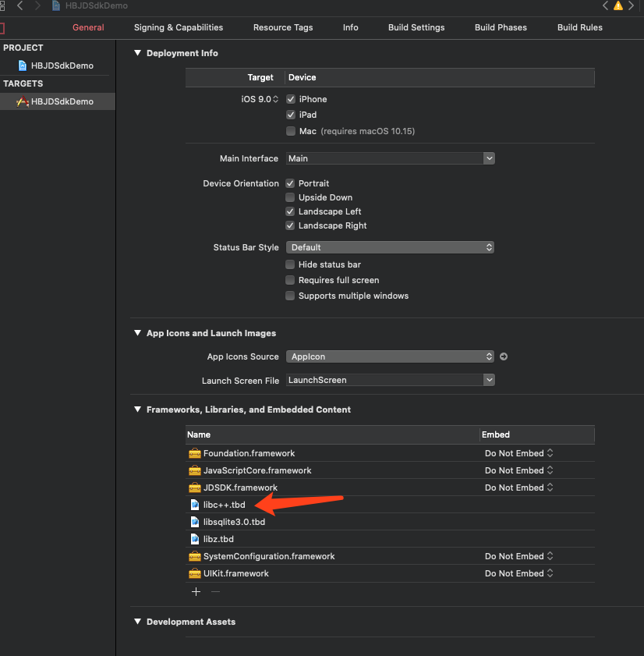The height and width of the screenshot is (656, 644).
Task: Select the libz.tbd row name
Action: [218, 539]
